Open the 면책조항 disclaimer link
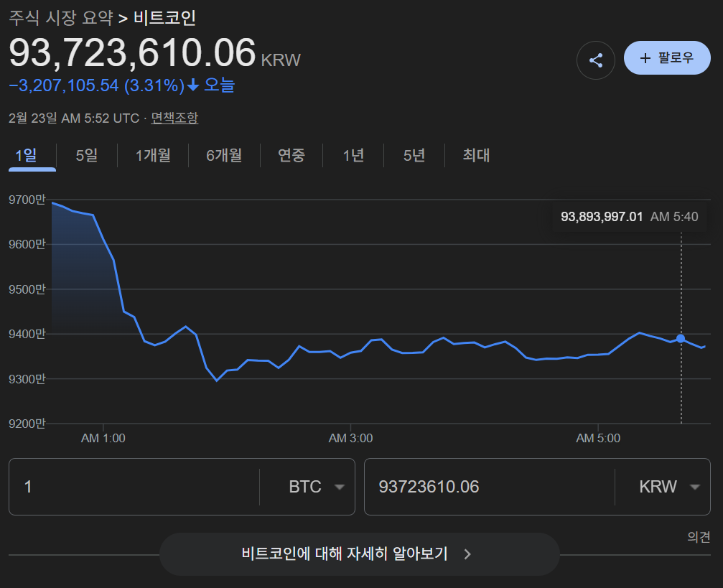Image resolution: width=723 pixels, height=588 pixels. point(174,118)
